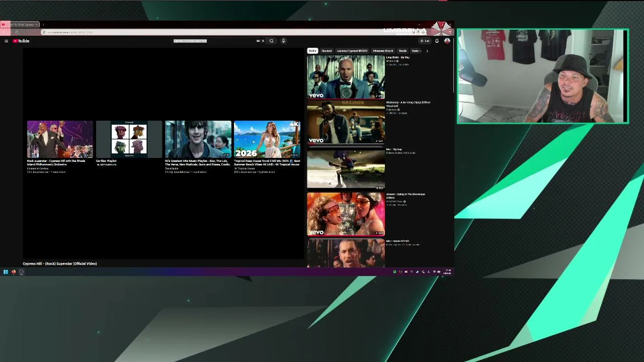The height and width of the screenshot is (362, 644).
Task: Open Tropical Deep House 2026 end-screen thumbnail
Action: (x=267, y=139)
